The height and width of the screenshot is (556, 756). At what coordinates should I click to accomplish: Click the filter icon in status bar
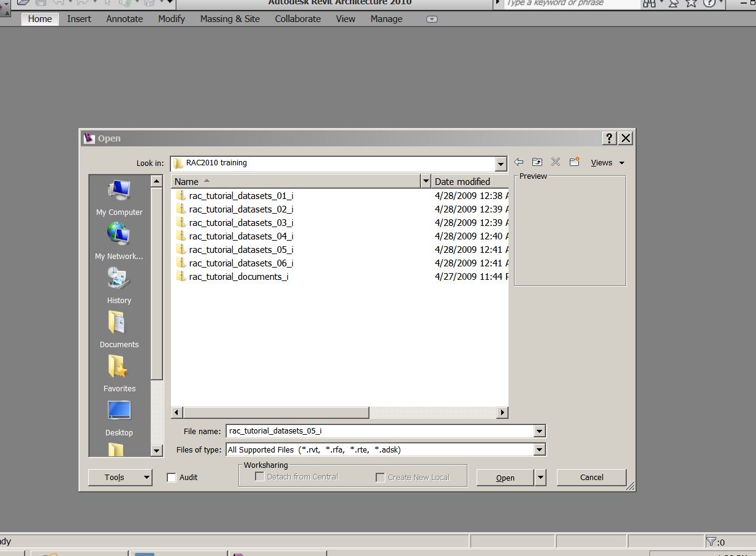pyautogui.click(x=711, y=541)
